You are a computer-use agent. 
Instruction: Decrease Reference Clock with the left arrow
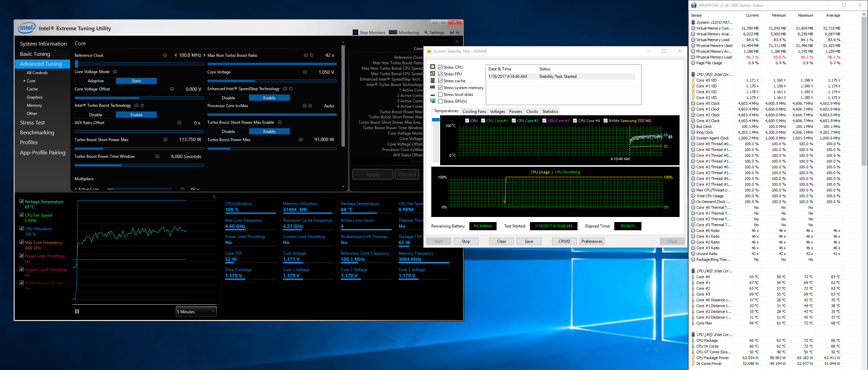(x=176, y=55)
